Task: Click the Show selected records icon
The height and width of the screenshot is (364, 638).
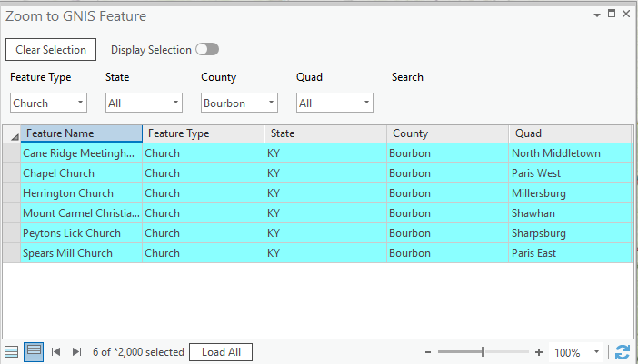Action: [x=33, y=352]
